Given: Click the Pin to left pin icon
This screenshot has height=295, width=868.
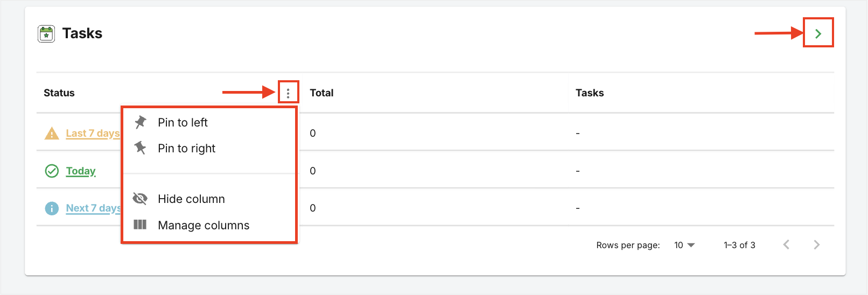Looking at the screenshot, I should (141, 122).
